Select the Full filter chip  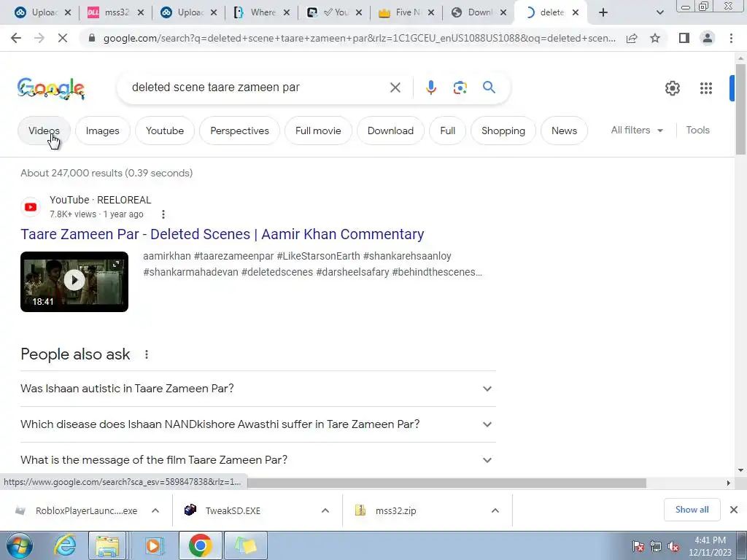[447, 131]
